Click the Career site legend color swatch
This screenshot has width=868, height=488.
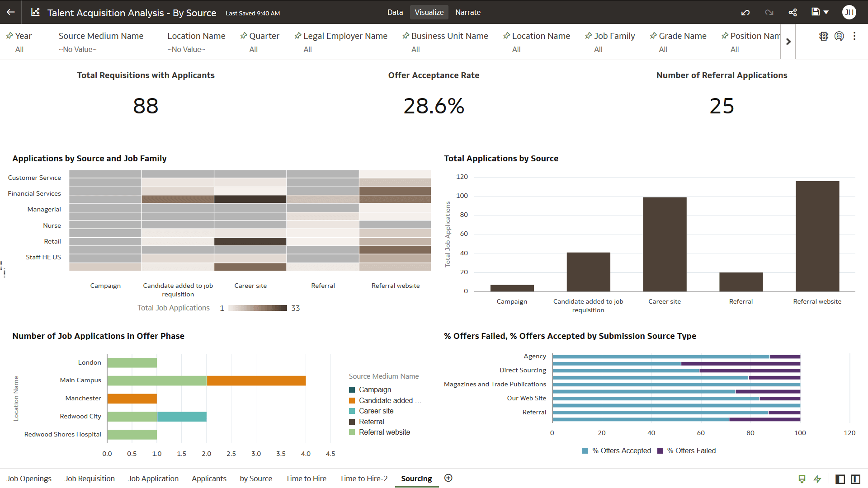[352, 411]
